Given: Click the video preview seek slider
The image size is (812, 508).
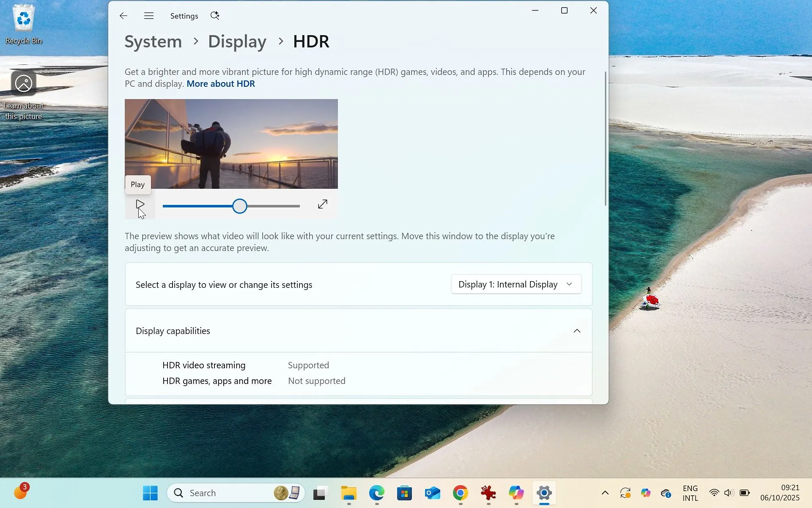Looking at the screenshot, I should [x=240, y=206].
